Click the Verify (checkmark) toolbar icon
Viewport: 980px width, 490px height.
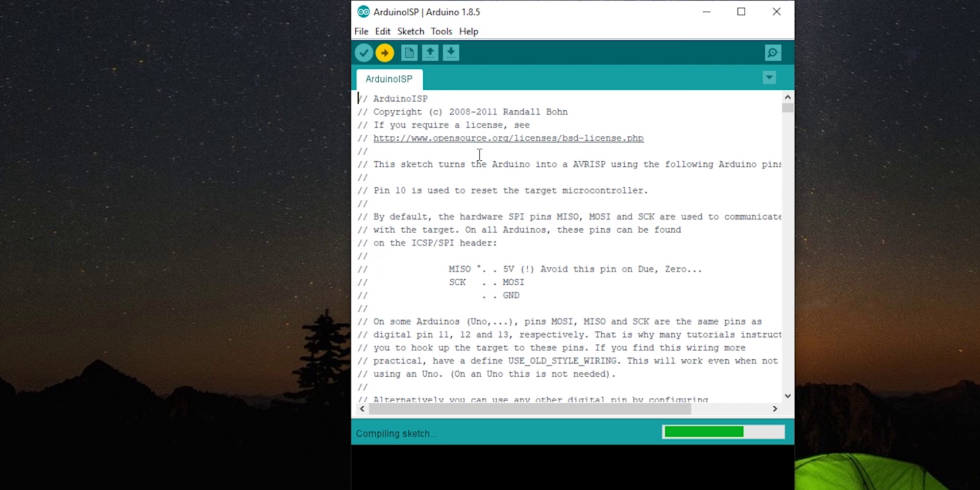(363, 52)
